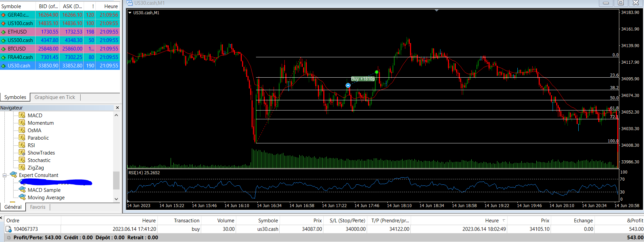
Task: Click the Volume column header
Action: point(219,220)
